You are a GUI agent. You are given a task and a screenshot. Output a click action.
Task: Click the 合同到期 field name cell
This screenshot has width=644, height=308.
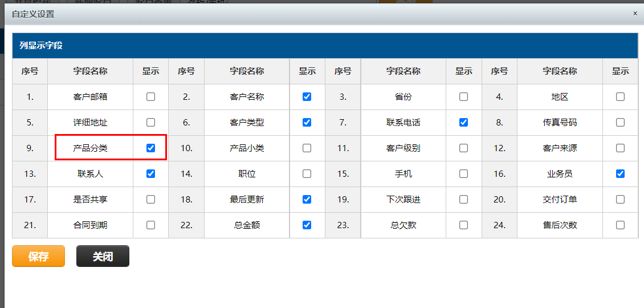(91, 225)
